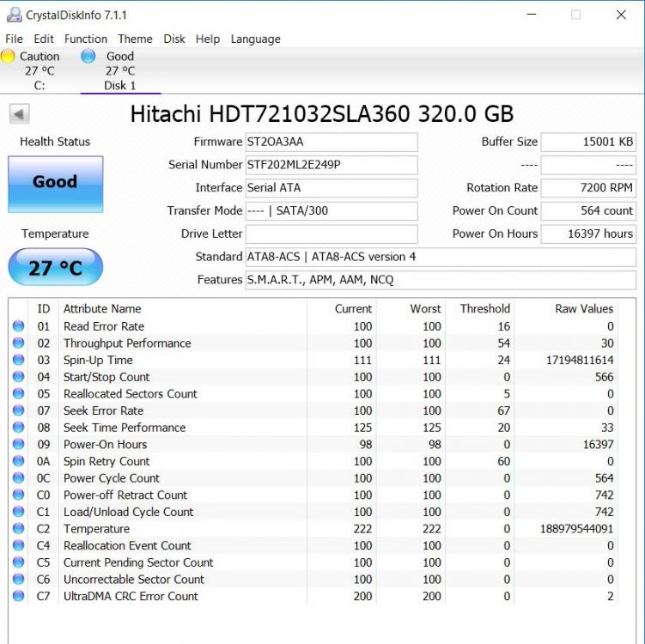This screenshot has width=645, height=644.
Task: Click the 27 °C temperature button
Action: click(x=56, y=267)
